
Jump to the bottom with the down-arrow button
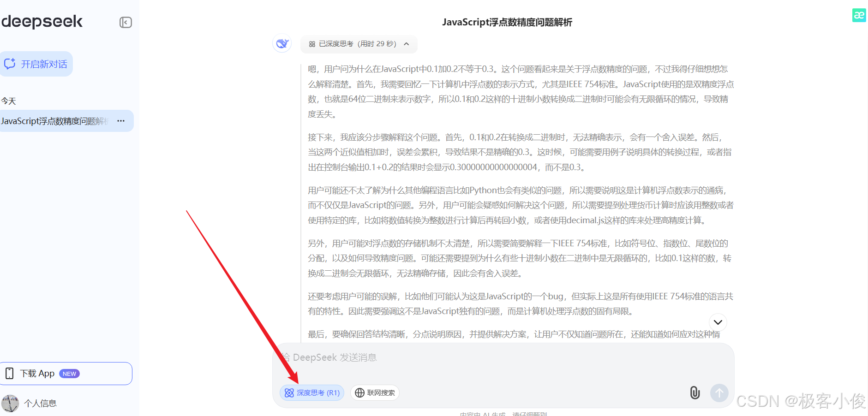point(718,322)
